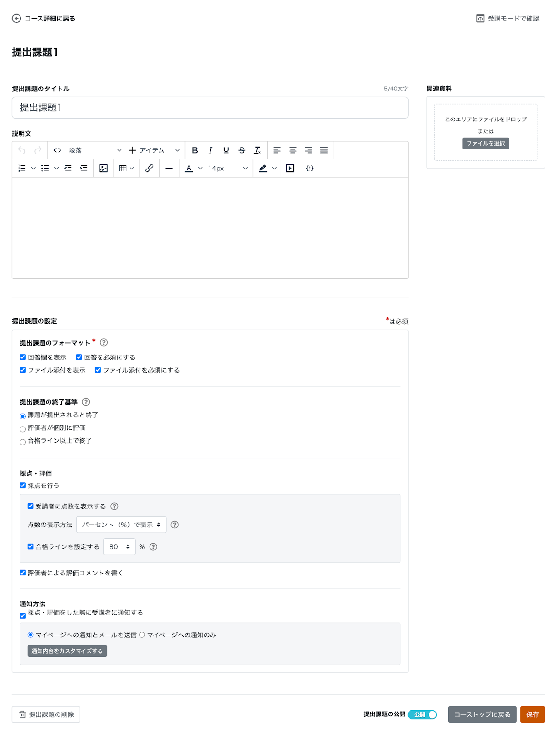Screen dimensions: 560x734
Task: Align text left
Action: (277, 150)
